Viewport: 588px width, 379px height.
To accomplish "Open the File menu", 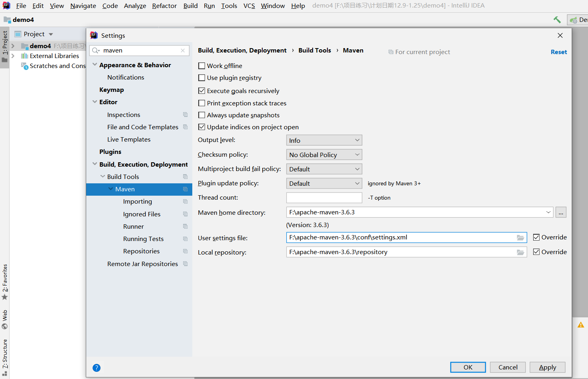I will click(x=21, y=6).
